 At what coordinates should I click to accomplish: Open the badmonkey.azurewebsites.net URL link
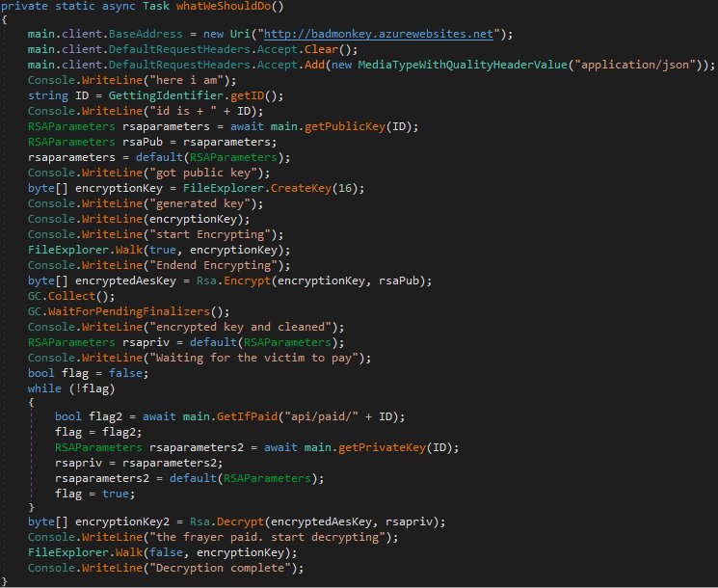click(378, 34)
